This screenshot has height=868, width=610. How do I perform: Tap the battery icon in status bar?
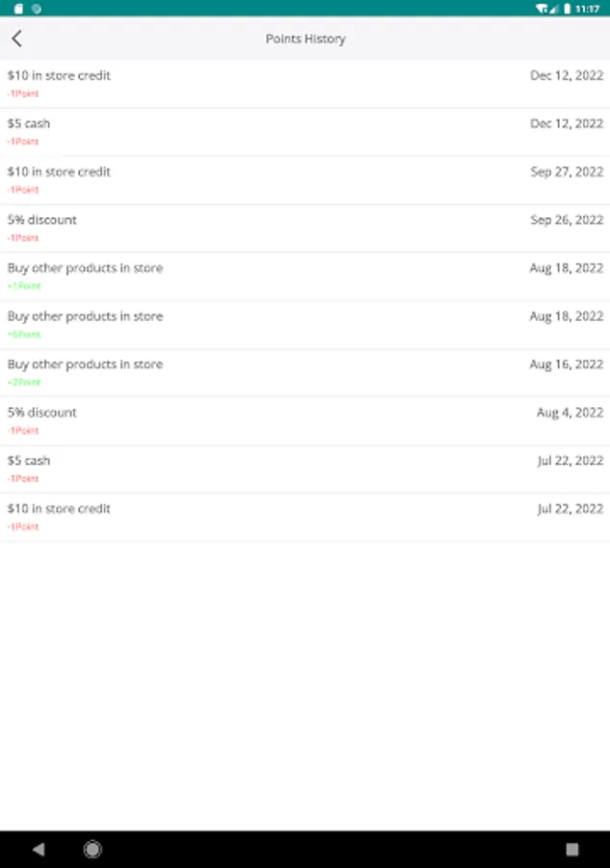[x=564, y=8]
